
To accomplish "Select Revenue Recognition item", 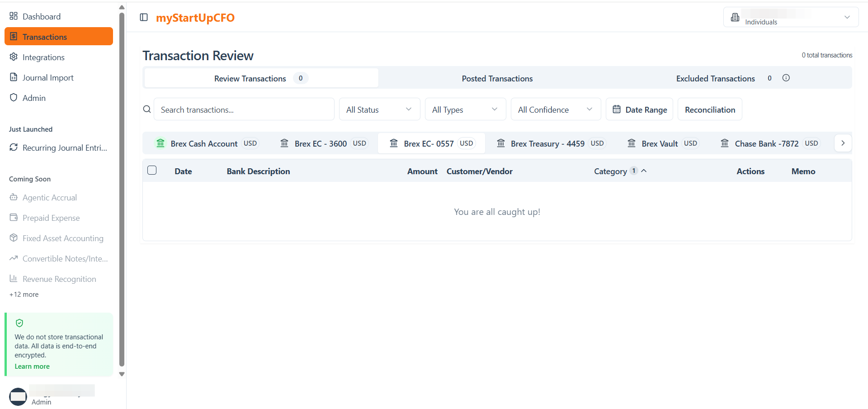I will (59, 279).
